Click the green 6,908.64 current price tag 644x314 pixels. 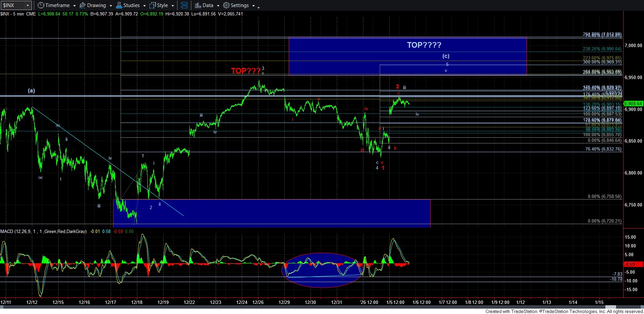(633, 104)
